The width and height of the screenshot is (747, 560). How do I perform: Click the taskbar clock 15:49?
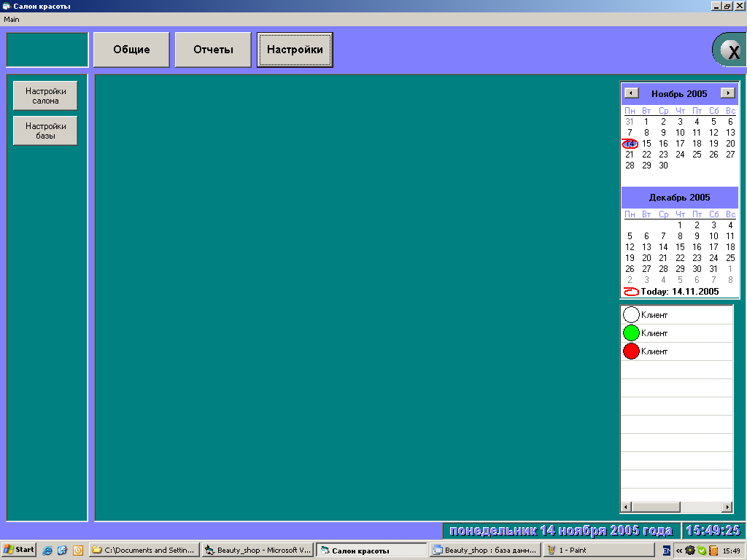pyautogui.click(x=731, y=551)
